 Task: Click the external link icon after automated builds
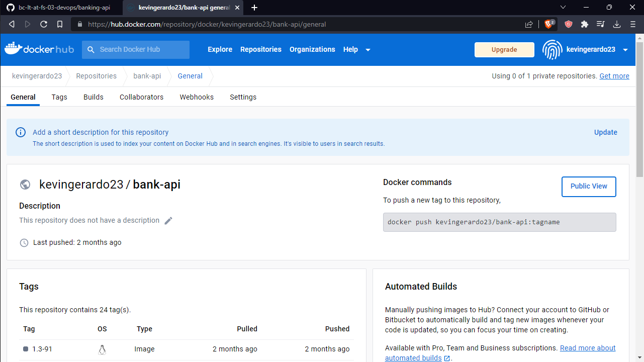446,358
